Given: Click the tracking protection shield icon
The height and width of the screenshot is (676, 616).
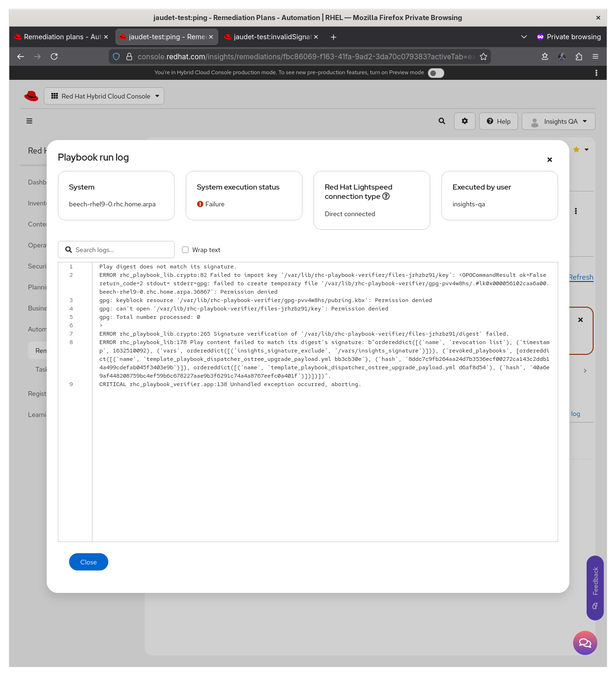Looking at the screenshot, I should pos(116,56).
